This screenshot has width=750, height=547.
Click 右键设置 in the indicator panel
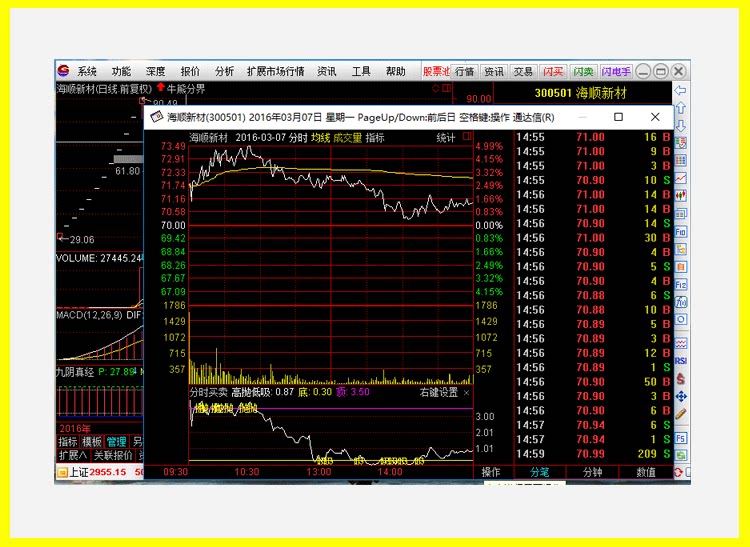[x=439, y=393]
